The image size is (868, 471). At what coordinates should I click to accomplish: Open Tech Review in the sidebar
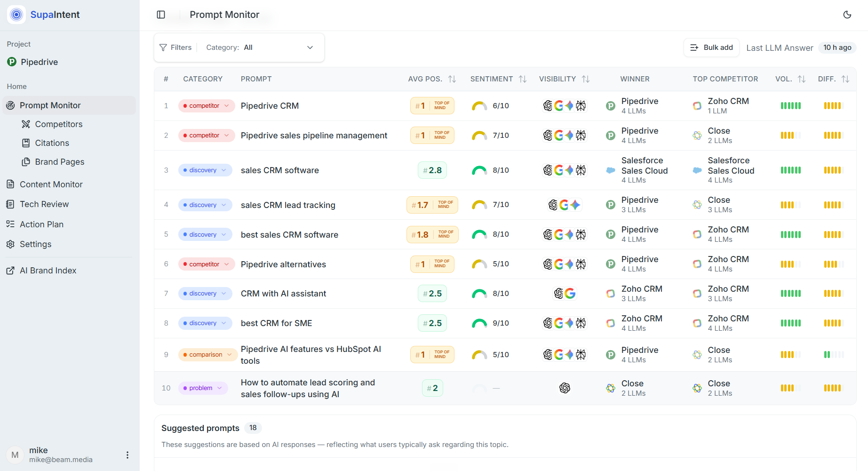pos(44,204)
